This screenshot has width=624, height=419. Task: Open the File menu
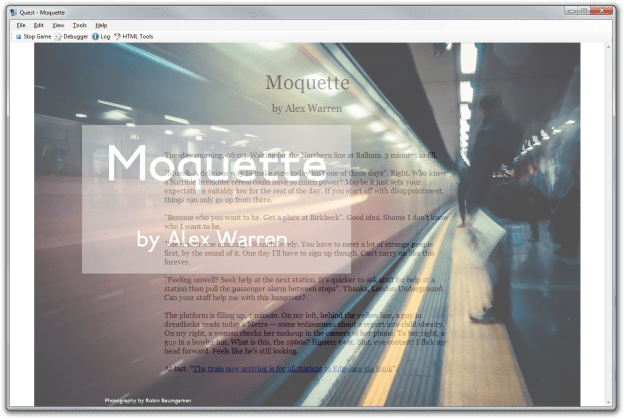(x=21, y=25)
